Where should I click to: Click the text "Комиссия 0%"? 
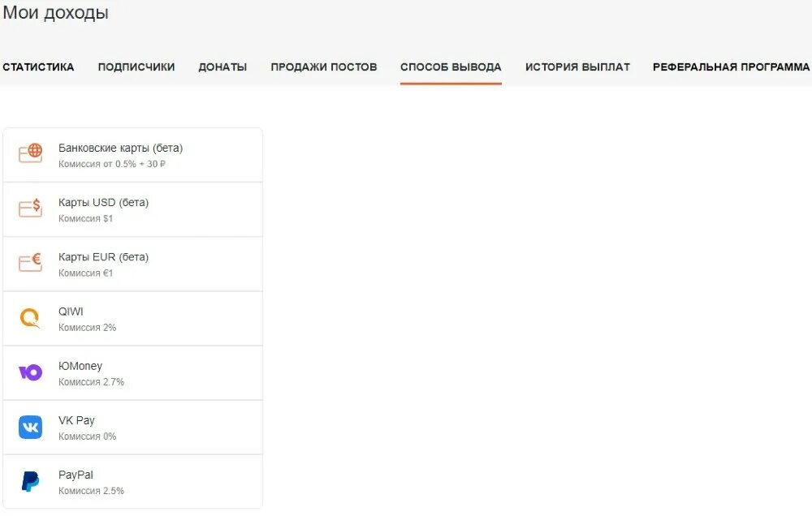pyautogui.click(x=87, y=436)
